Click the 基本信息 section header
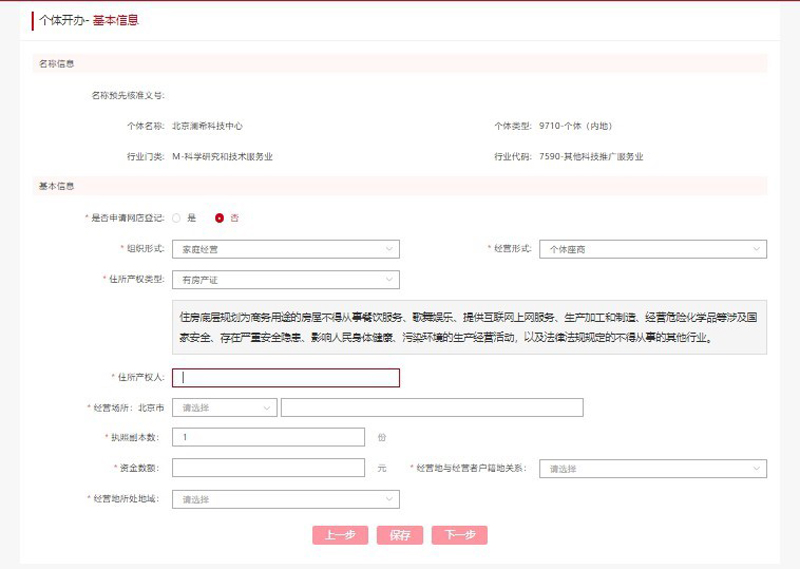Image resolution: width=800 pixels, height=569 pixels. coord(56,186)
